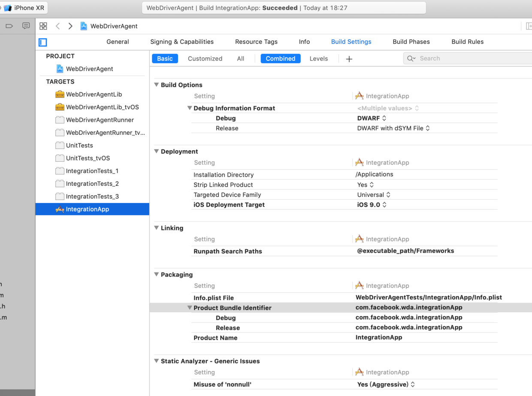Click the build settings Search field

468,58
